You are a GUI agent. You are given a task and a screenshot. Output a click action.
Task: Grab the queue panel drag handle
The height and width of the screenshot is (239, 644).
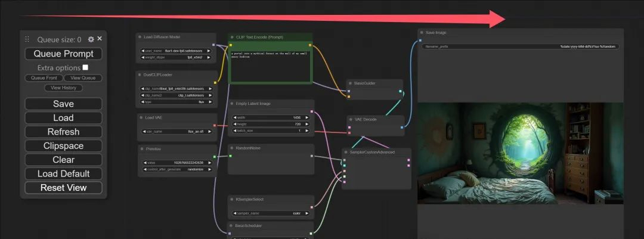click(27, 39)
